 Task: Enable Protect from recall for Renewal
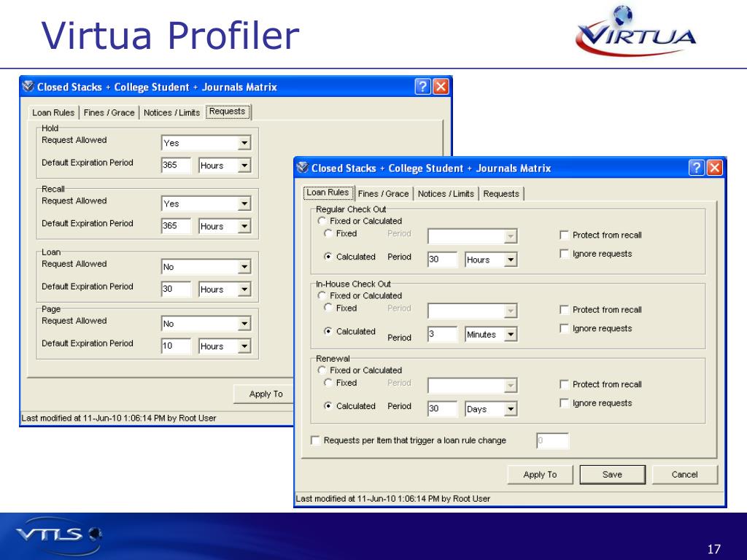[564, 384]
